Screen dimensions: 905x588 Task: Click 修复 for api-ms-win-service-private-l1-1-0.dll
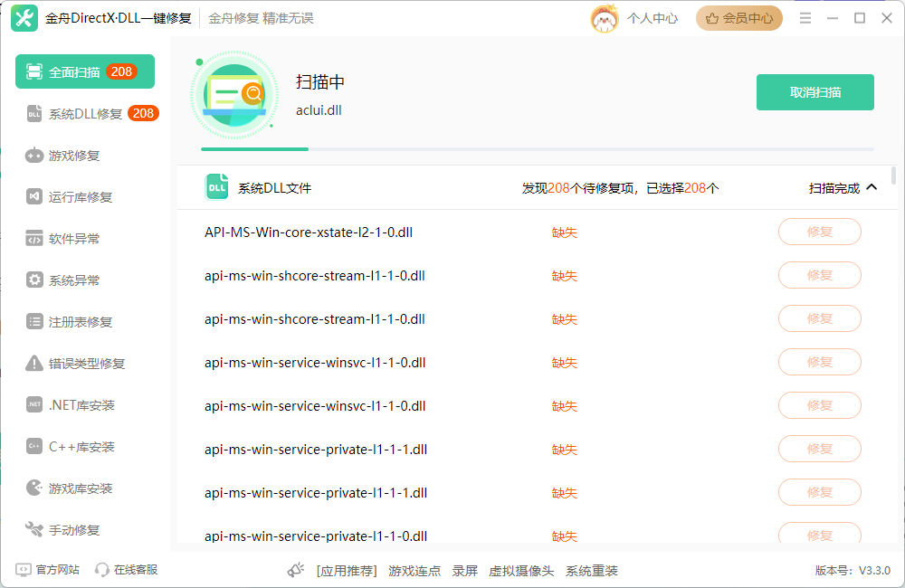[x=820, y=534]
